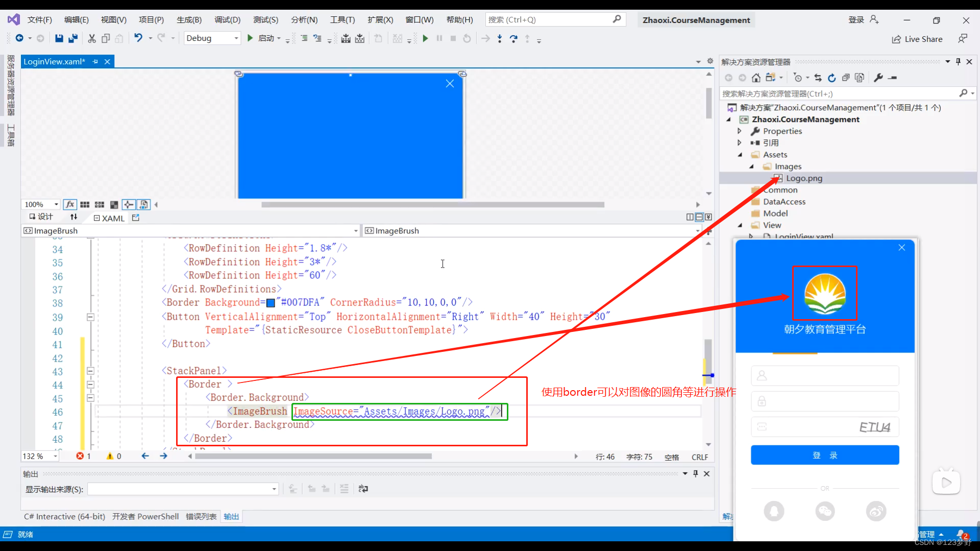This screenshot has height=551, width=980.
Task: Click the Comment selected lines icon
Action: pyautogui.click(x=304, y=38)
